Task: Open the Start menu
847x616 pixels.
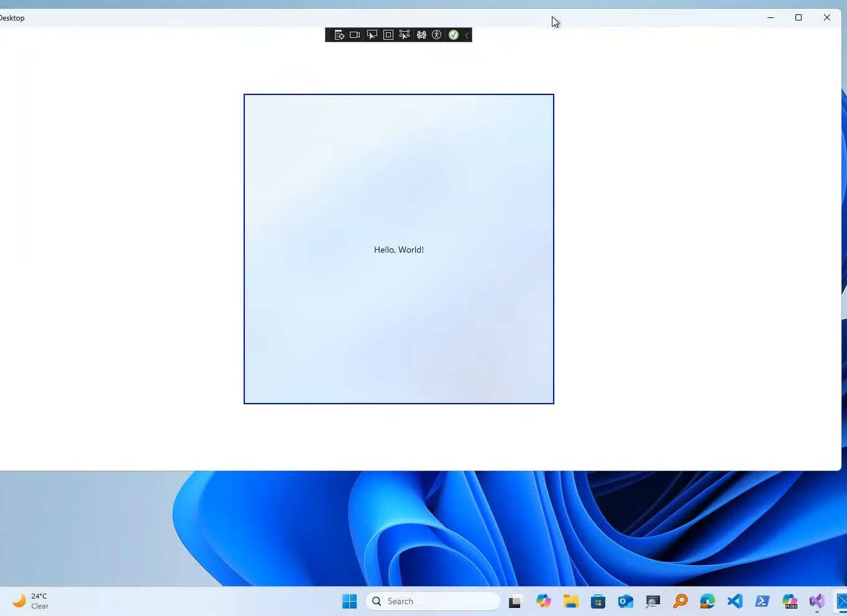Action: [x=349, y=601]
